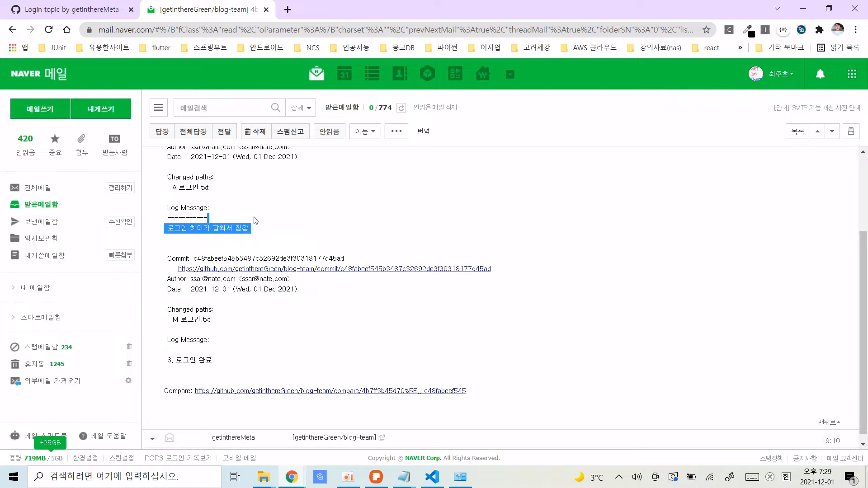Empty the 휴지통 trash with bin icon
868x488 pixels.
129,364
